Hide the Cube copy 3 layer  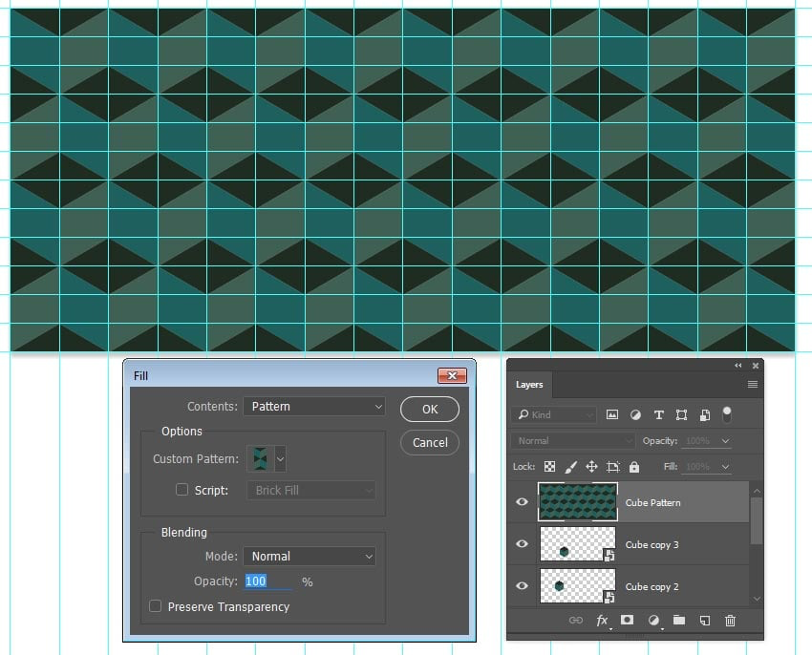(522, 543)
